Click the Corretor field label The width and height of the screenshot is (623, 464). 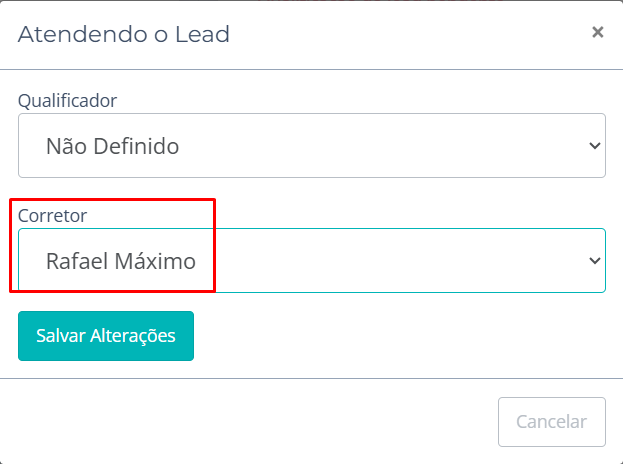(x=53, y=215)
